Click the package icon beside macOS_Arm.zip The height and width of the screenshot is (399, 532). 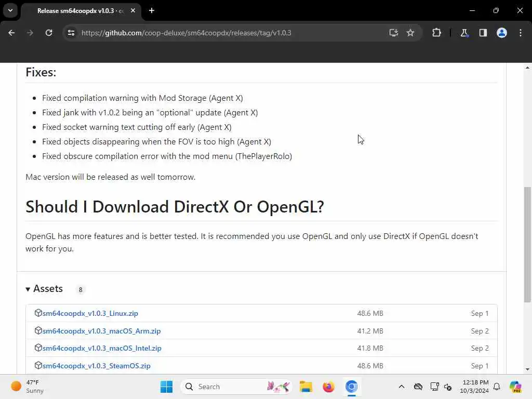tap(38, 330)
